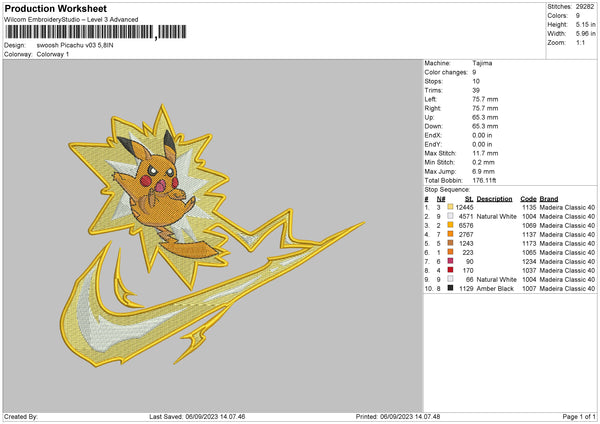Click the "Color changes:" label

pos(446,72)
